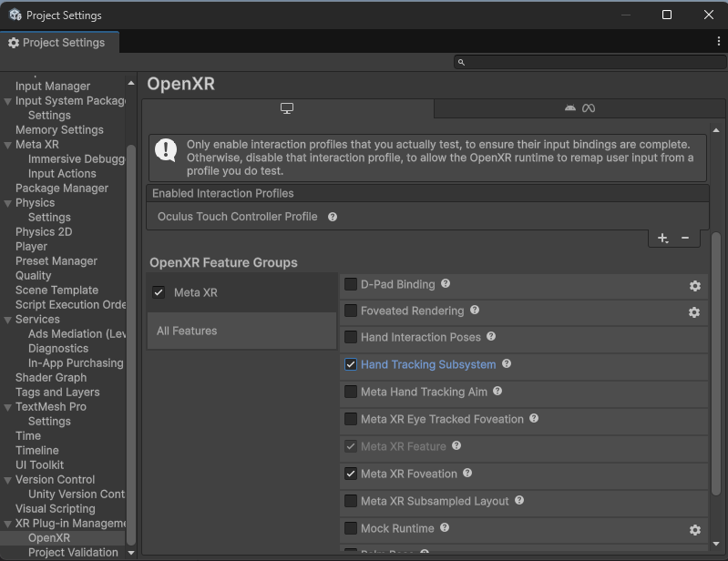Show help for Meta Hand Tracking Aim
This screenshot has height=561, width=728.
(x=497, y=392)
